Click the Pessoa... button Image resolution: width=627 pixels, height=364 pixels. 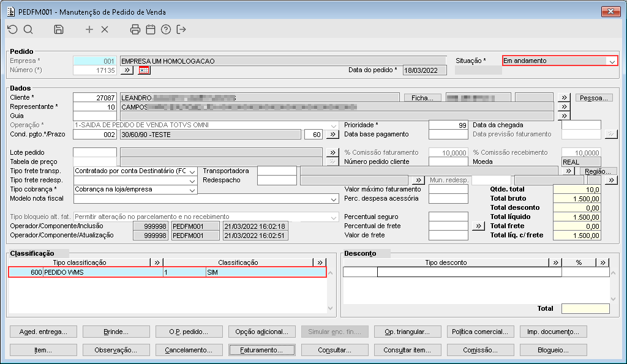pyautogui.click(x=594, y=97)
